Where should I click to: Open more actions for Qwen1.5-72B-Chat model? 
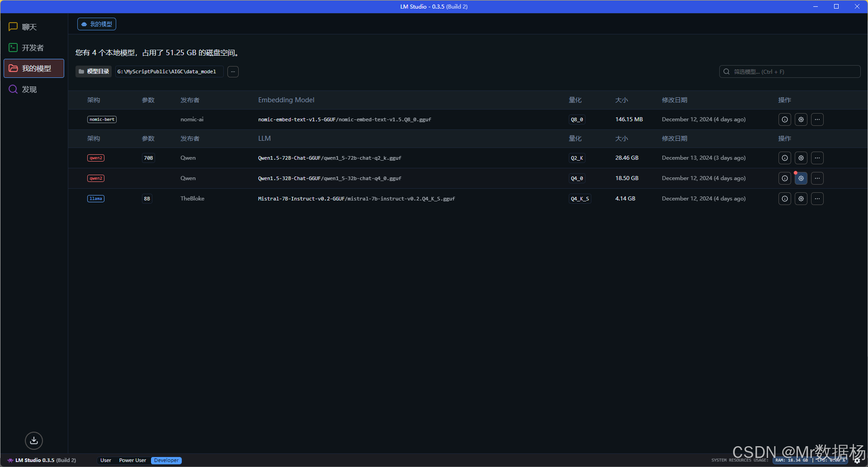point(817,158)
